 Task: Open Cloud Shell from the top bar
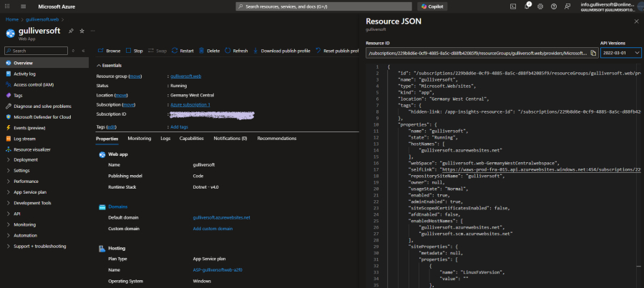click(513, 6)
